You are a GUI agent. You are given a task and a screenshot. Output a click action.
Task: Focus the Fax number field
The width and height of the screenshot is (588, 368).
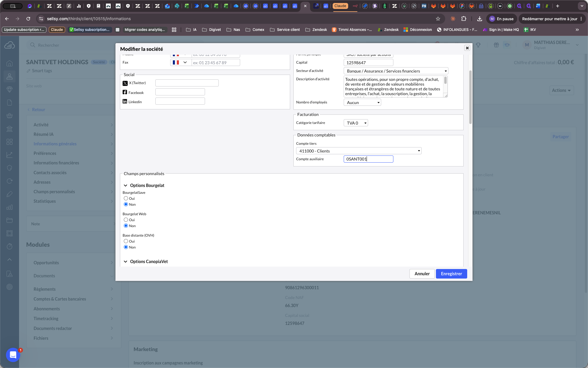216,63
